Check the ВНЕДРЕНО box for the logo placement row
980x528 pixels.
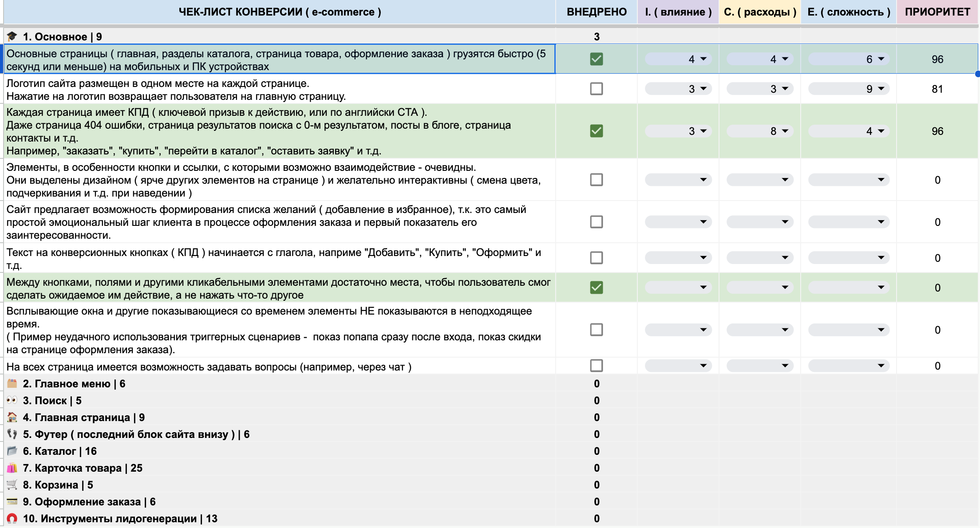coord(596,89)
